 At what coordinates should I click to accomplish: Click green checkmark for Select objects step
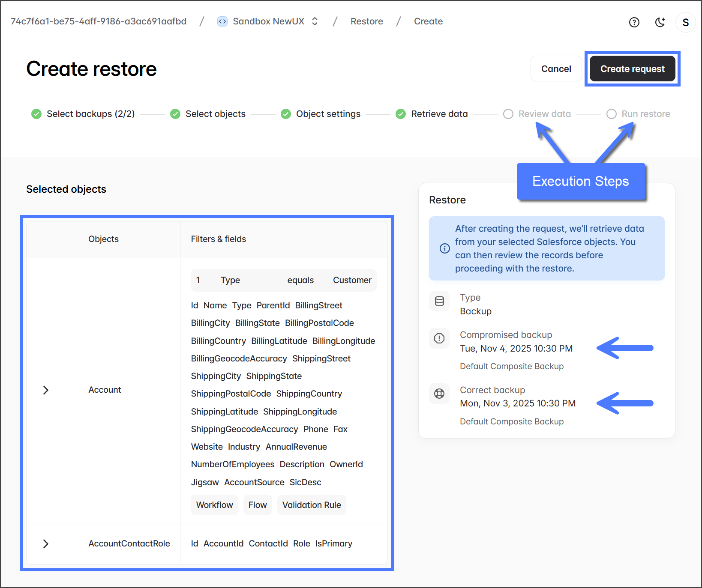point(175,114)
